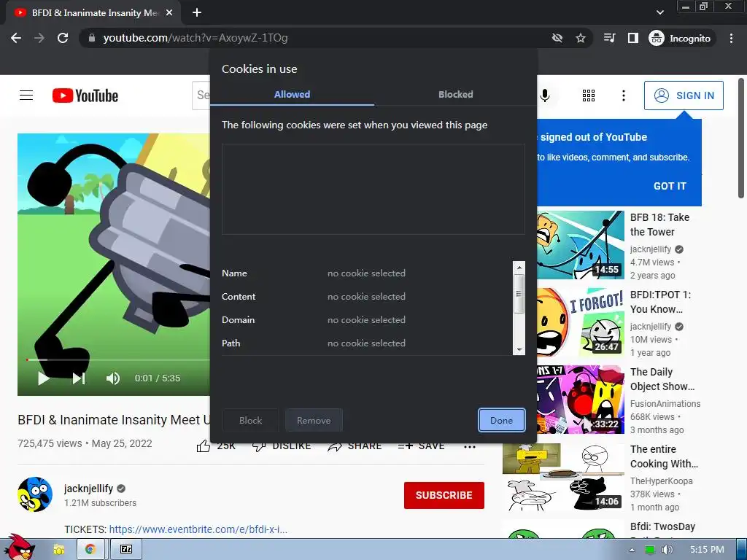Open the Chrome three-dot menu
The height and width of the screenshot is (560, 747).
click(731, 38)
